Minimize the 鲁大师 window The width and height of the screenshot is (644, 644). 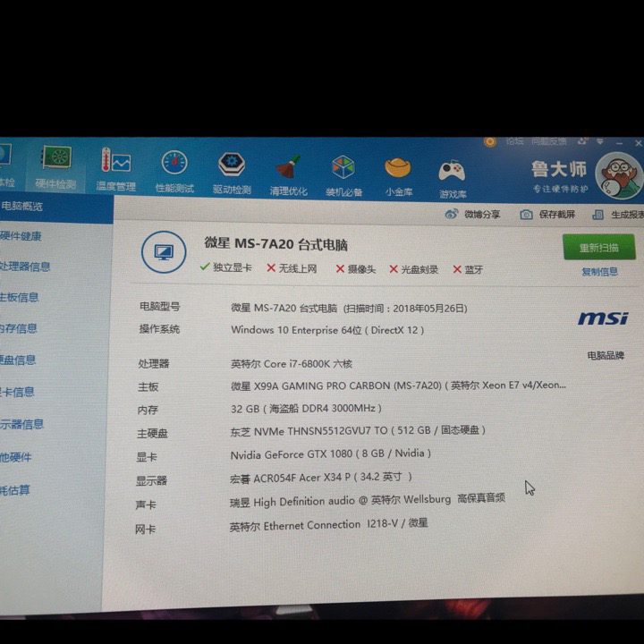(x=619, y=143)
